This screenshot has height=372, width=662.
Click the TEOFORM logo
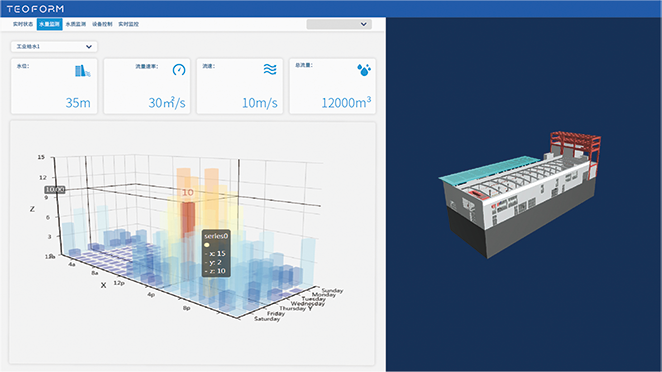[x=35, y=9]
